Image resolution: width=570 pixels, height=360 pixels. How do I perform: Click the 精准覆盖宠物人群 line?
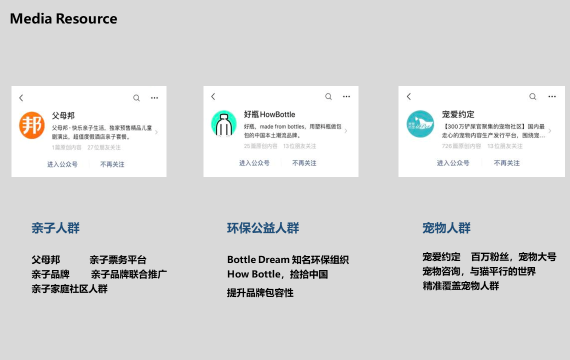tap(461, 286)
